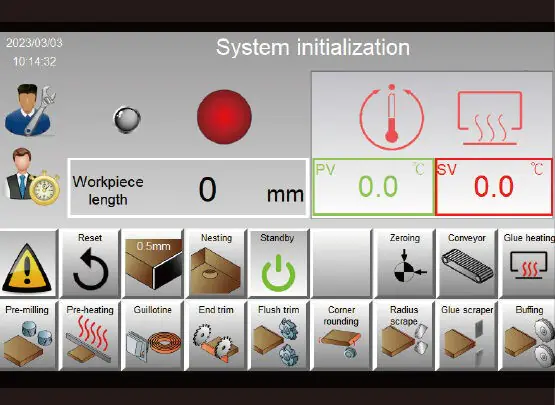Select the Guillotine unit
The width and height of the screenshot is (555, 405).
click(153, 335)
